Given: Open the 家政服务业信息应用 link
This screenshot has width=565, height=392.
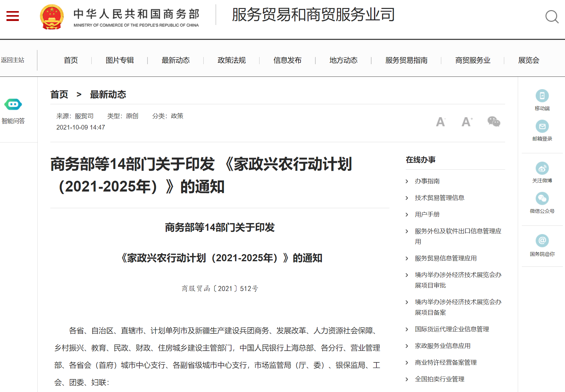Looking at the screenshot, I should point(442,346).
